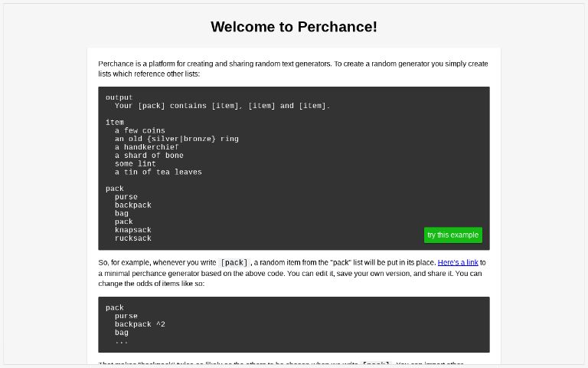This screenshot has height=368, width=588.
Task: Click the "rucksack" entry in code block
Action: [133, 238]
